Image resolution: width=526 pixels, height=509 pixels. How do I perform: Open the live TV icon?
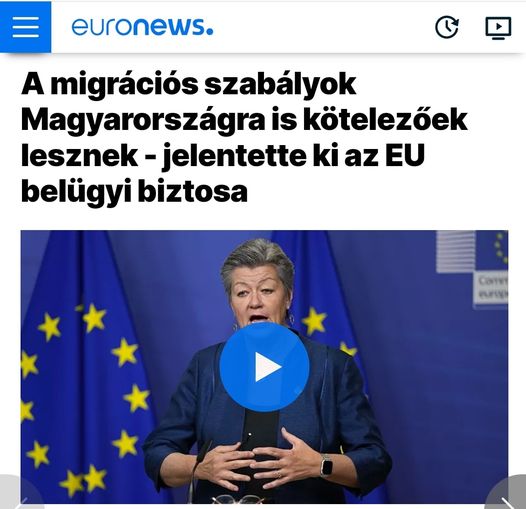[x=498, y=28]
